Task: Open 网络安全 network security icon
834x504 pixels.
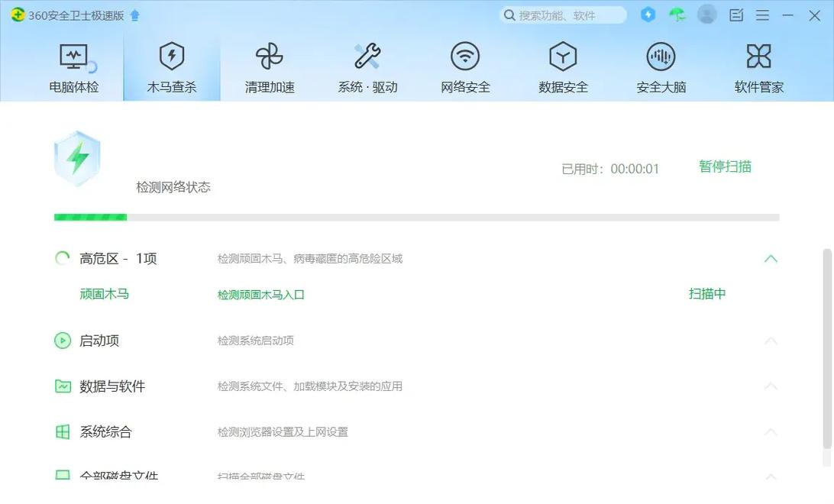Action: (x=465, y=56)
